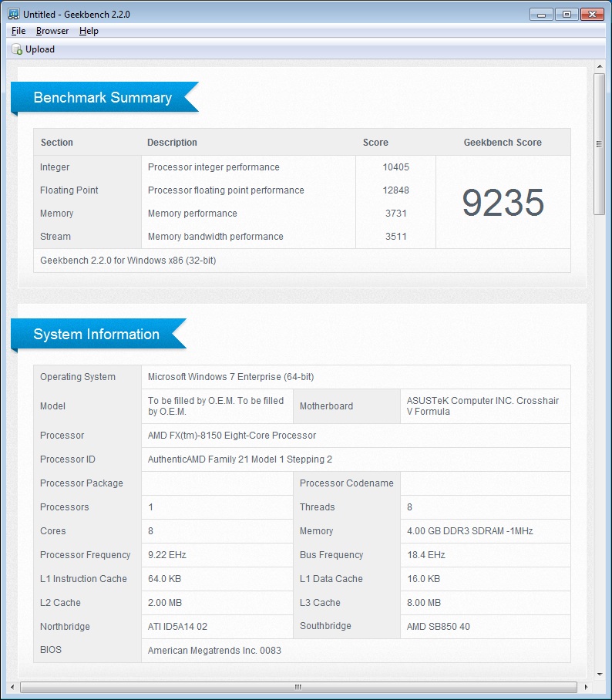
Task: Open the File menu
Action: click(18, 31)
